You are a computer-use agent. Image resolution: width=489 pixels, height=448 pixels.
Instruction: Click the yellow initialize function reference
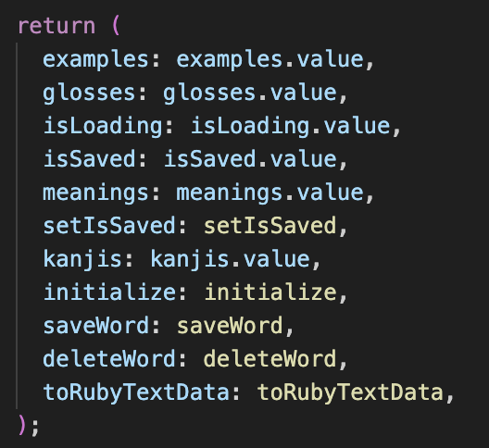(270, 292)
